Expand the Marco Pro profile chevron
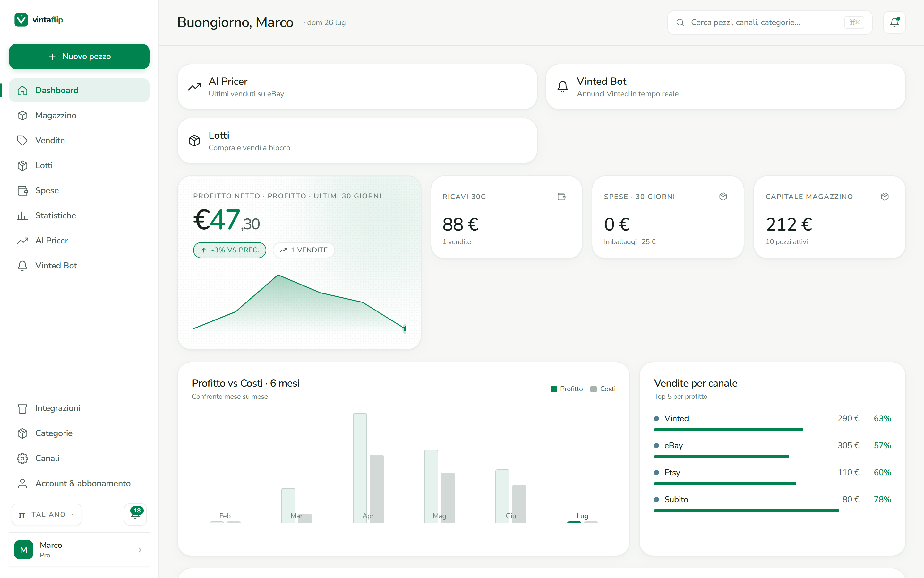924x578 pixels. (140, 550)
